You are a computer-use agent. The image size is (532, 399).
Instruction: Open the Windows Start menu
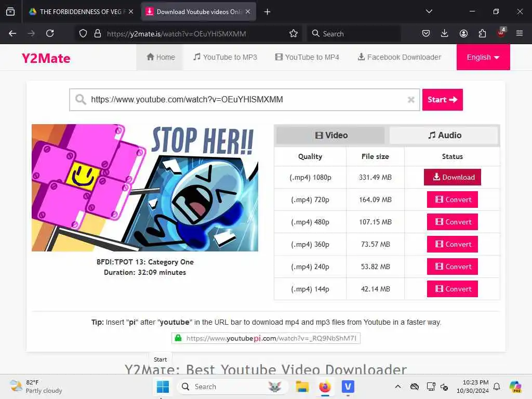coord(163,387)
